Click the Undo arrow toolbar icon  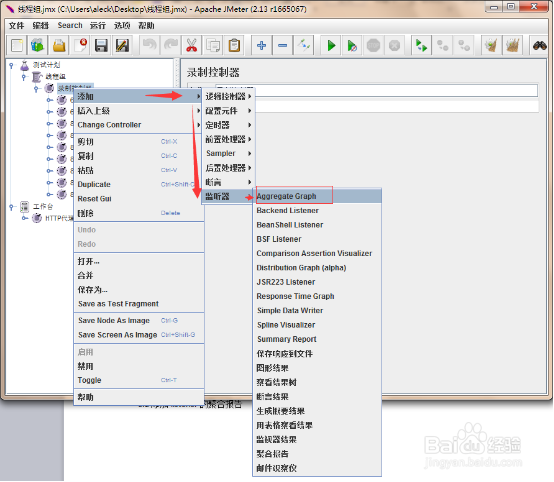(x=150, y=45)
